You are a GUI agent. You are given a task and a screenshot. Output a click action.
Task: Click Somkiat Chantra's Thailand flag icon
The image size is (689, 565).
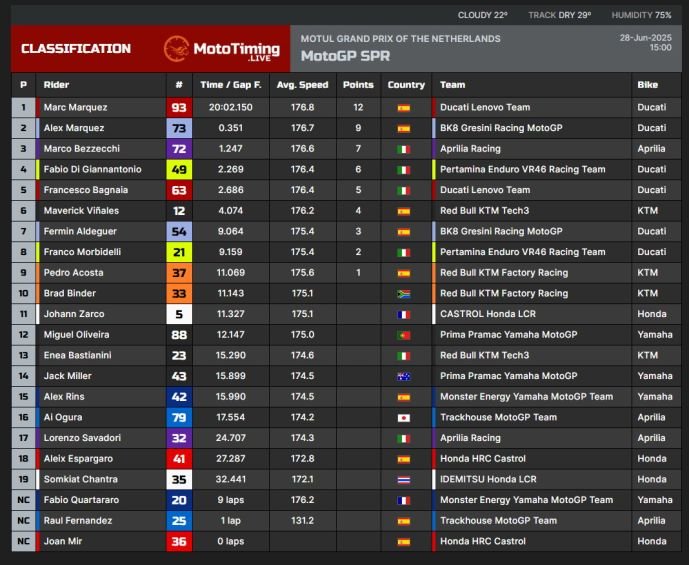pyautogui.click(x=404, y=479)
